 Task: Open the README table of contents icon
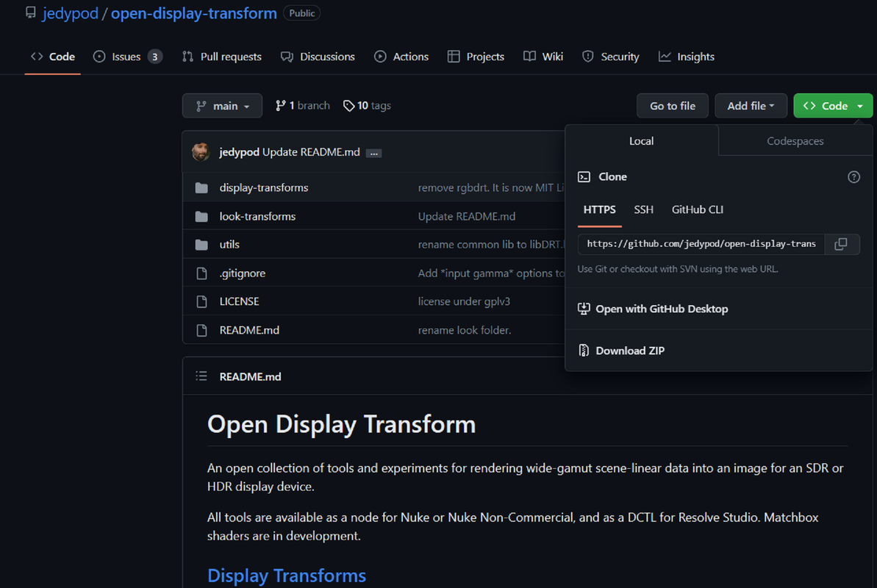201,376
